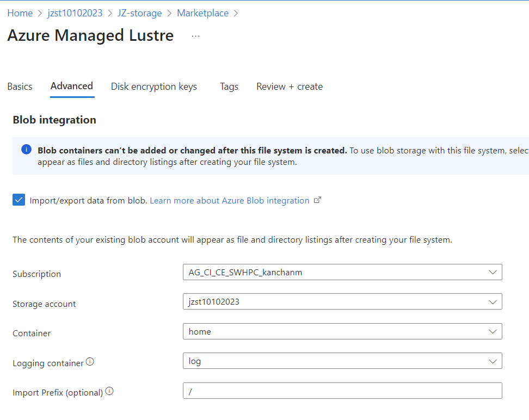Image resolution: width=529 pixels, height=420 pixels.
Task: Navigate to JZ-storage breadcrumb
Action: [x=140, y=13]
